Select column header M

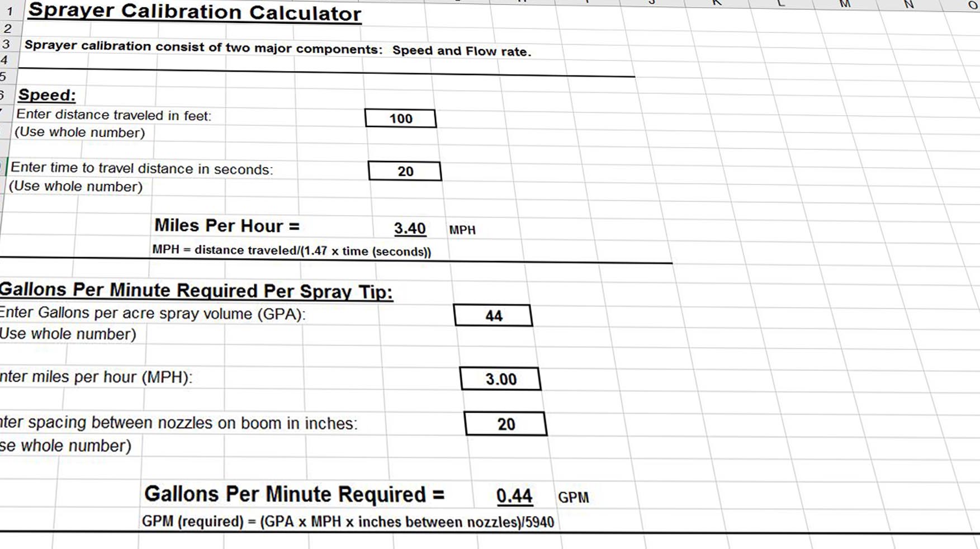(845, 4)
